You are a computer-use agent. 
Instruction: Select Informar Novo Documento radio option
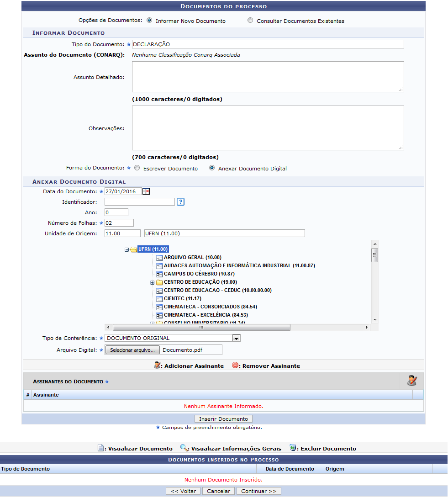click(149, 20)
